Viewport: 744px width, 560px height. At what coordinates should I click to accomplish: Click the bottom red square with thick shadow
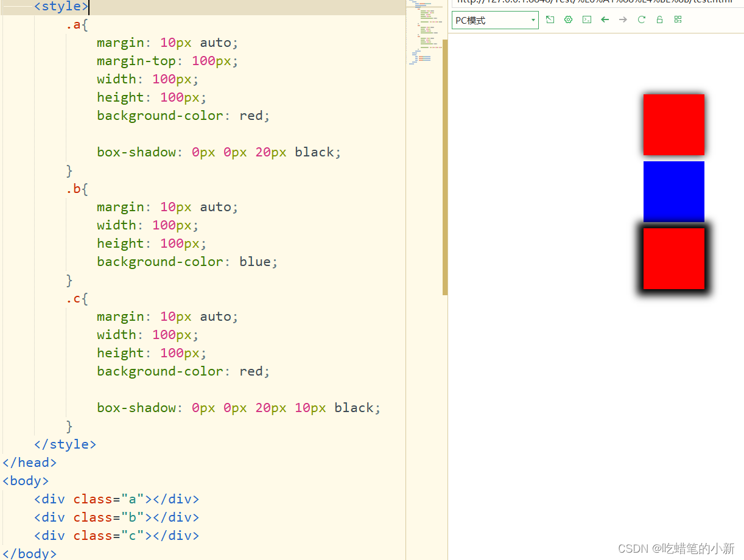(673, 258)
